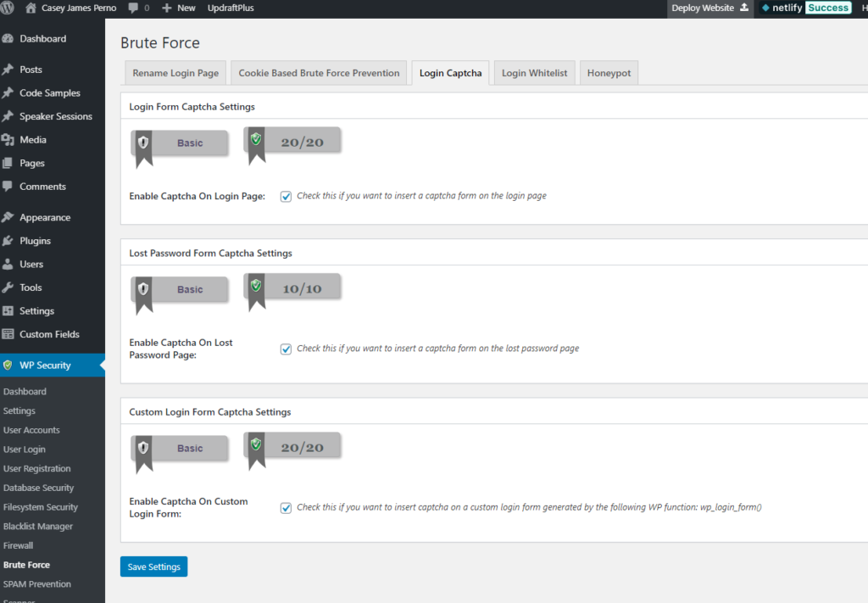The image size is (868, 603).
Task: Open the New menu in admin bar
Action: (179, 8)
